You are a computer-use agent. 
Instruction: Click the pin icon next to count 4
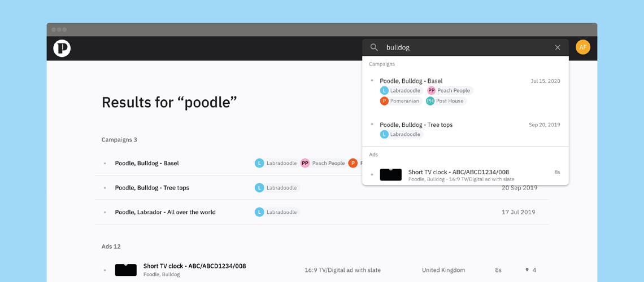527,270
